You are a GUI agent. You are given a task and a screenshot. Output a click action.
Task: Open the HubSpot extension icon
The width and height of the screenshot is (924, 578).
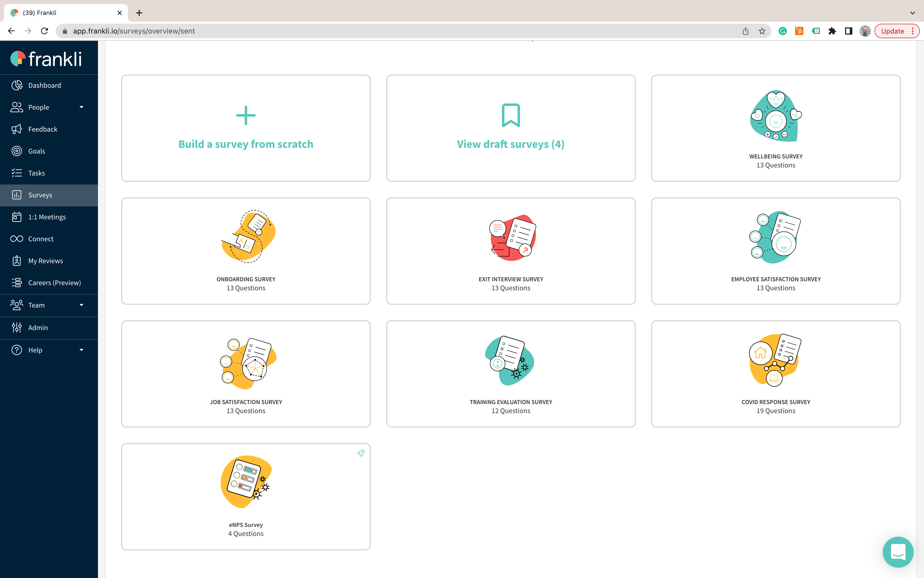799,31
